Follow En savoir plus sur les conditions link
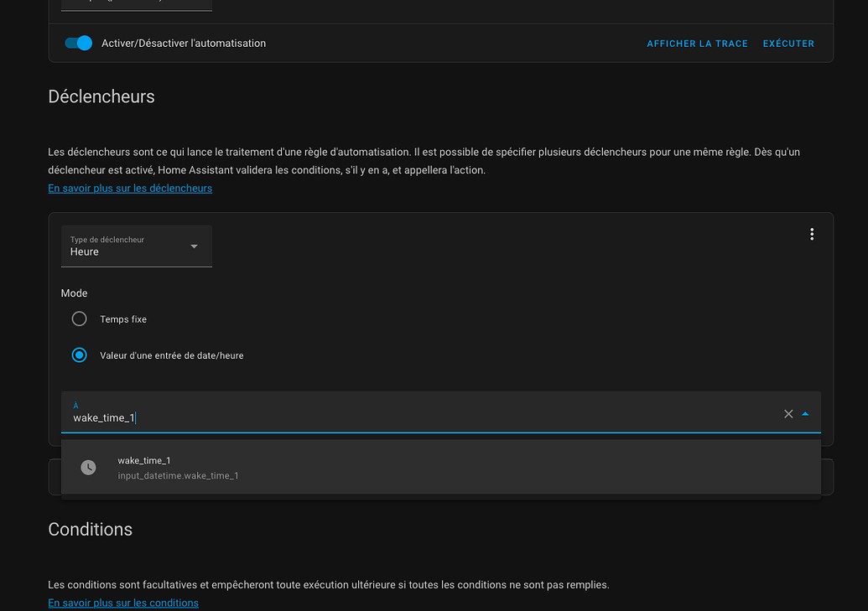868x611 pixels. [x=123, y=603]
